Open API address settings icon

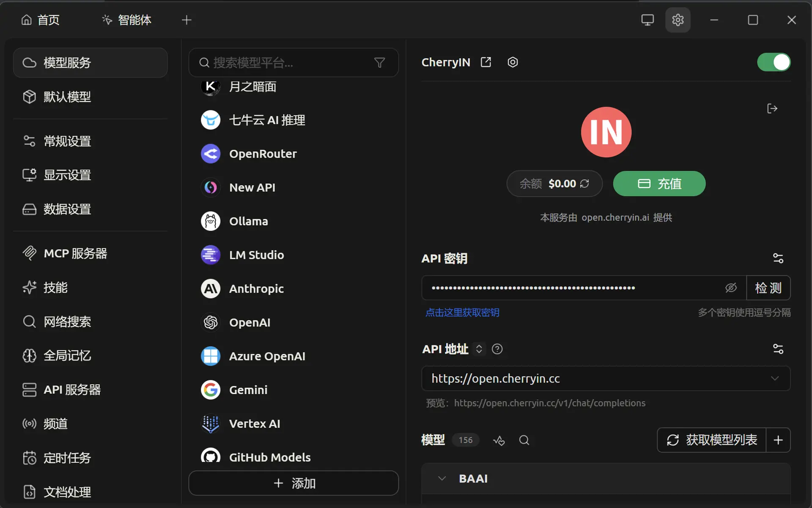click(x=778, y=349)
